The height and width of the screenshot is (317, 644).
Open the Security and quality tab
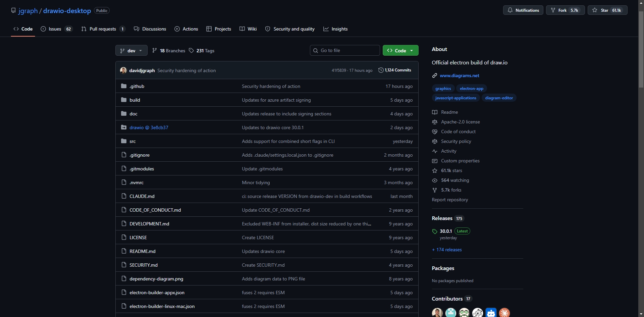point(290,29)
